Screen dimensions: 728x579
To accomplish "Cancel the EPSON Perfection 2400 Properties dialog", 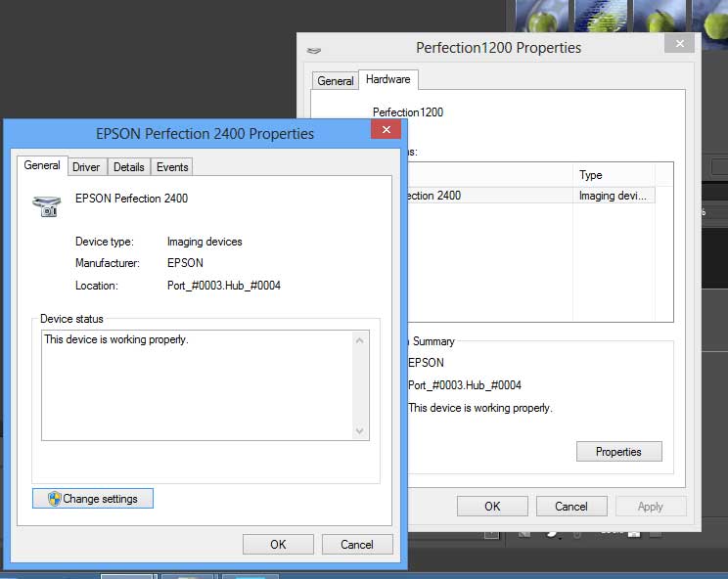I will (x=356, y=545).
